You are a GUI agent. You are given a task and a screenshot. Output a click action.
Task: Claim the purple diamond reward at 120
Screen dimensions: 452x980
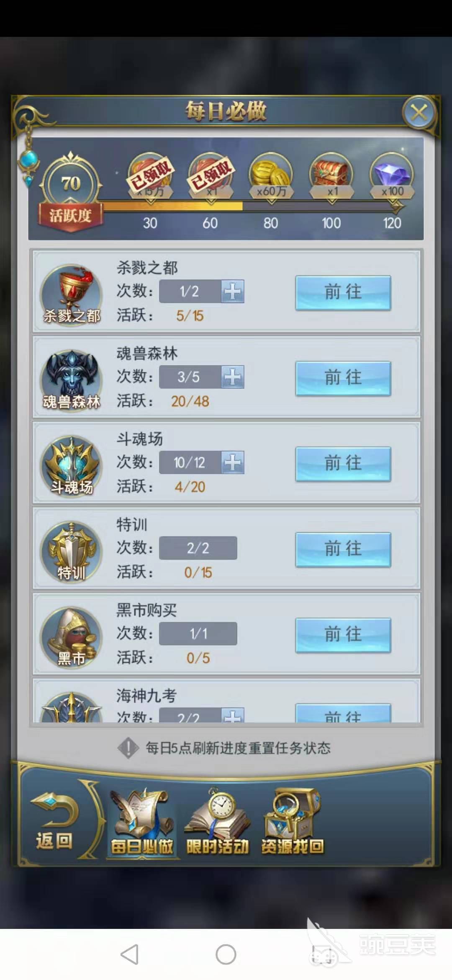coord(392,176)
